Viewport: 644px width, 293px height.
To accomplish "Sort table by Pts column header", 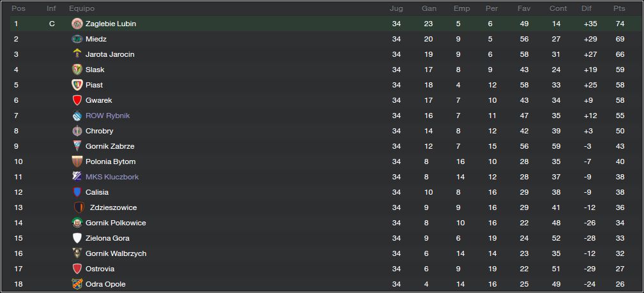I will pos(619,8).
